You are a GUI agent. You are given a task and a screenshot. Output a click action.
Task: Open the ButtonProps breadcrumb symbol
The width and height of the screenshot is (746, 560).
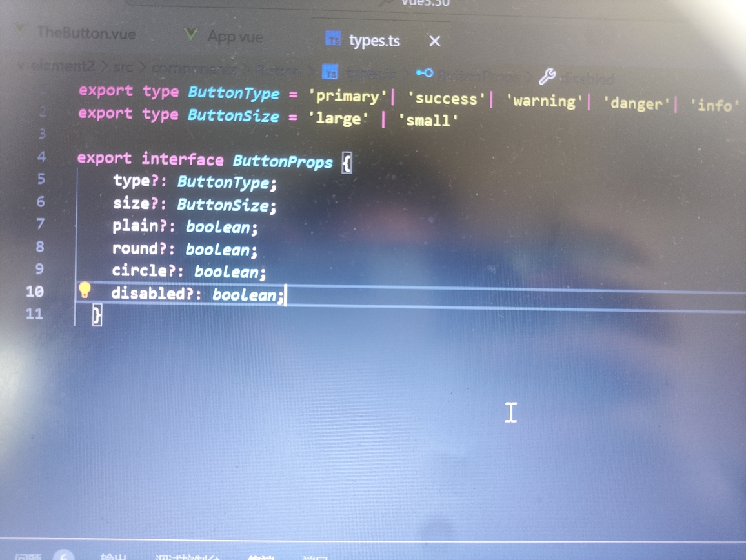click(x=478, y=75)
